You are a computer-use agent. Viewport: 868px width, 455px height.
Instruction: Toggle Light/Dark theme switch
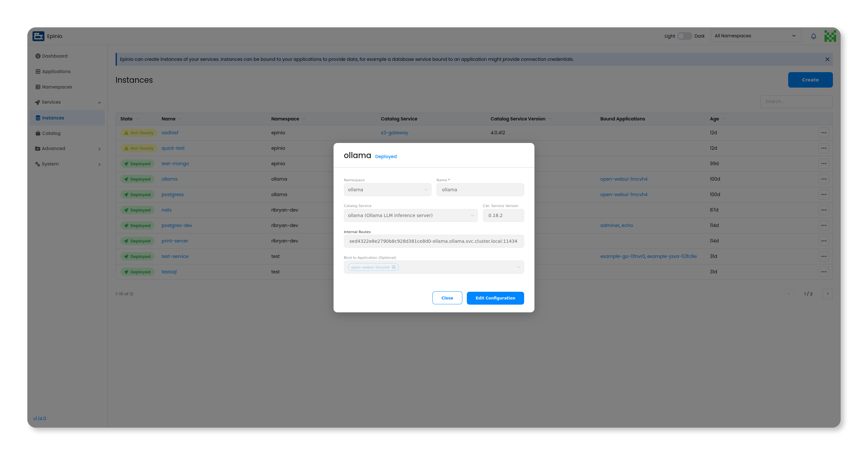(684, 36)
